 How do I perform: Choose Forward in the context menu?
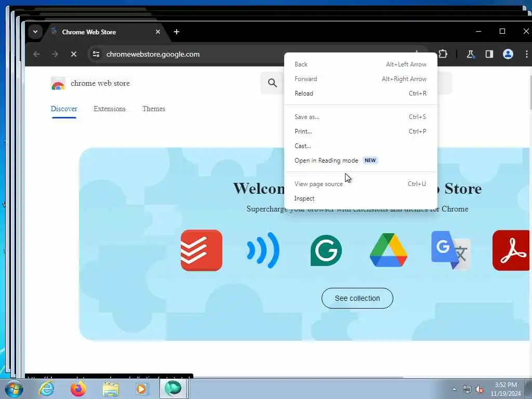[x=361, y=79]
